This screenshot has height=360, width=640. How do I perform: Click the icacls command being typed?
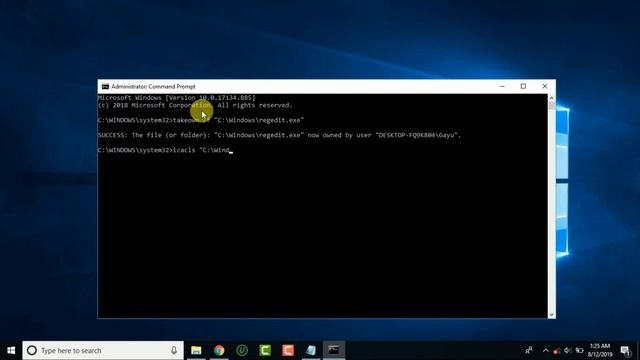(165, 150)
